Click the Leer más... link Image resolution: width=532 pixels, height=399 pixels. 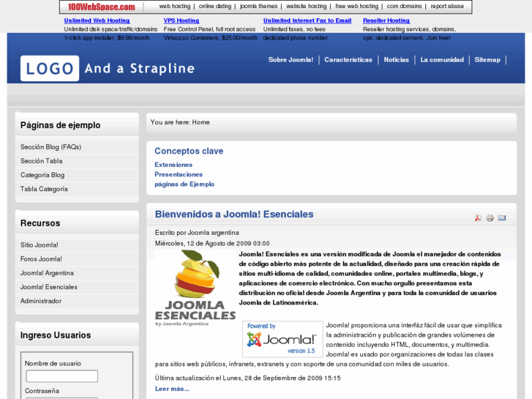pos(172,389)
